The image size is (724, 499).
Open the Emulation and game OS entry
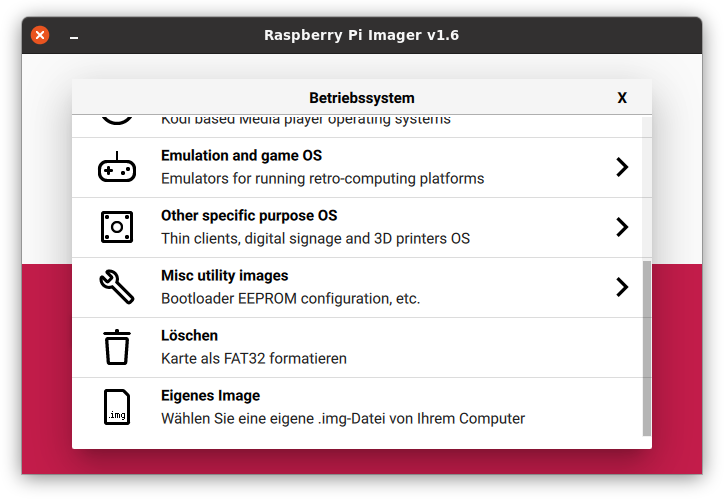point(357,168)
